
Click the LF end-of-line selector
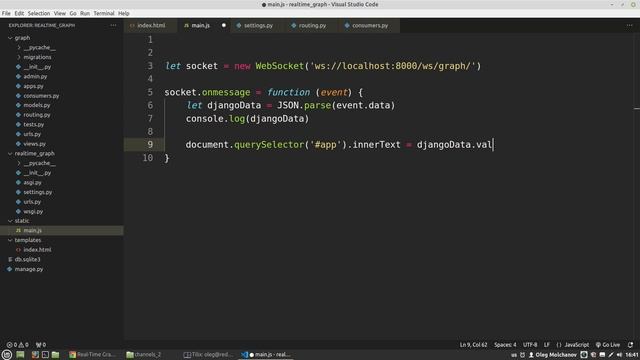pyautogui.click(x=547, y=345)
